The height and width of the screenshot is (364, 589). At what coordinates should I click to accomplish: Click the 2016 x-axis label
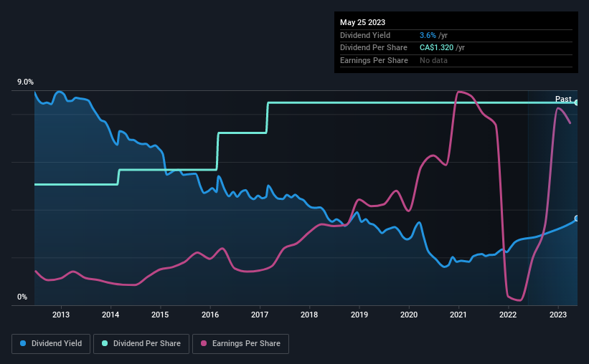[210, 315]
